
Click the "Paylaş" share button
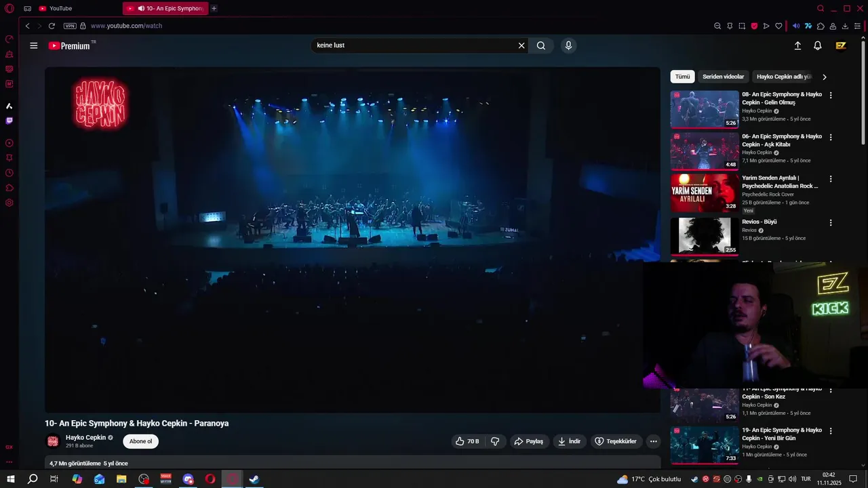click(529, 441)
